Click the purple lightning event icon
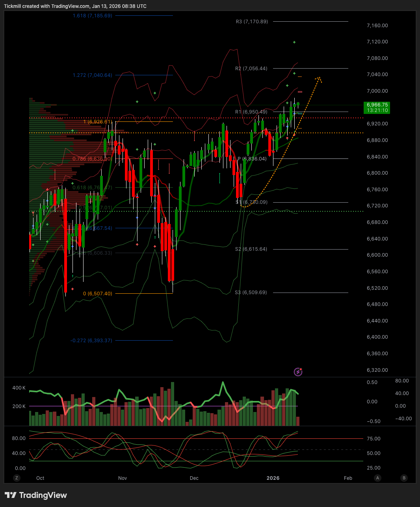The height and width of the screenshot is (507, 420). pos(298,372)
